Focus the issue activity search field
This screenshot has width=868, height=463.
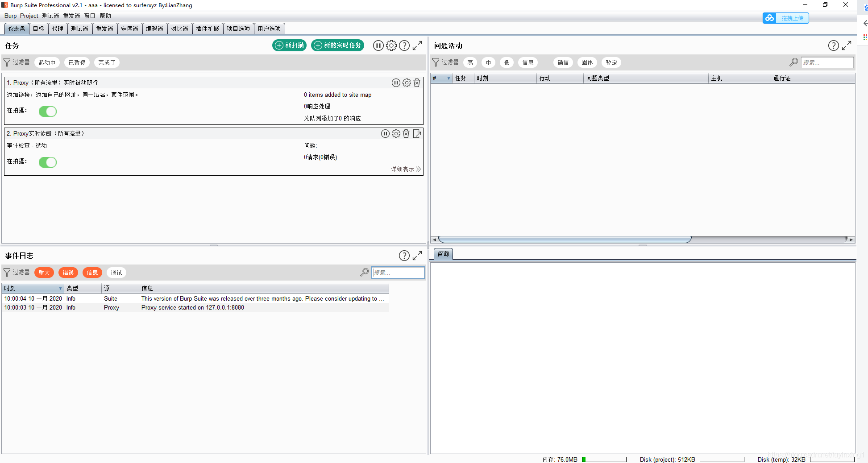tap(827, 62)
